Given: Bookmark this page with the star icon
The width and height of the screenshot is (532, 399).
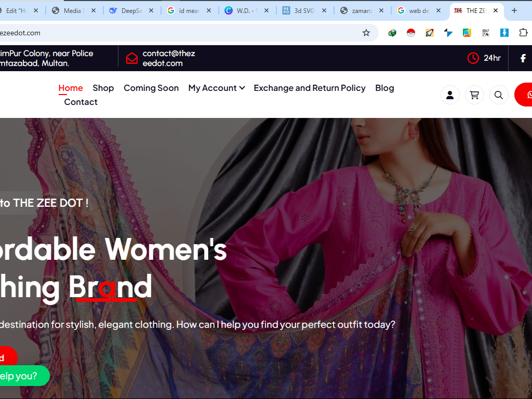Looking at the screenshot, I should [366, 33].
